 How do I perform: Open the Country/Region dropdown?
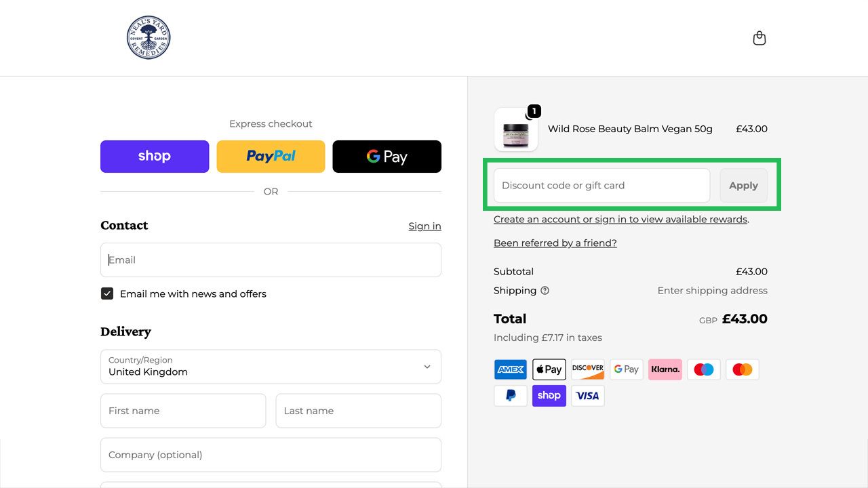pyautogui.click(x=271, y=367)
